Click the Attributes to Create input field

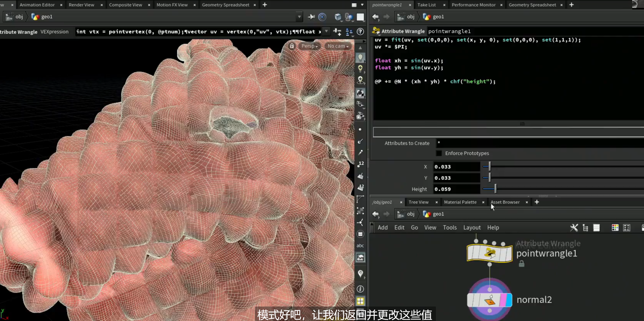coord(540,143)
